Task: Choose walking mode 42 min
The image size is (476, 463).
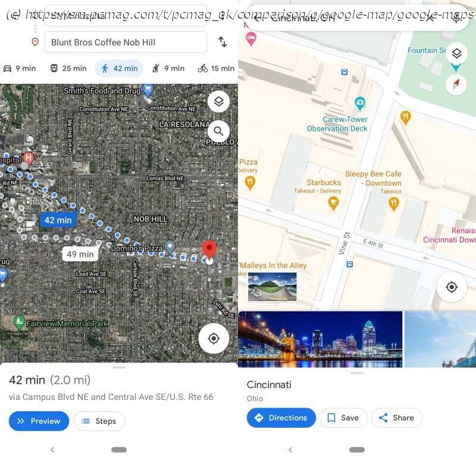Action: (119, 68)
